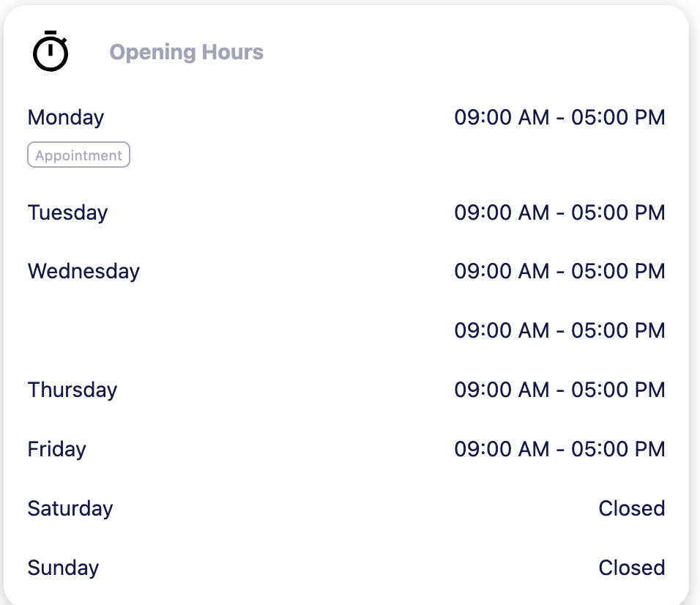Select the Sunday day label
The image size is (700, 605).
(x=63, y=568)
